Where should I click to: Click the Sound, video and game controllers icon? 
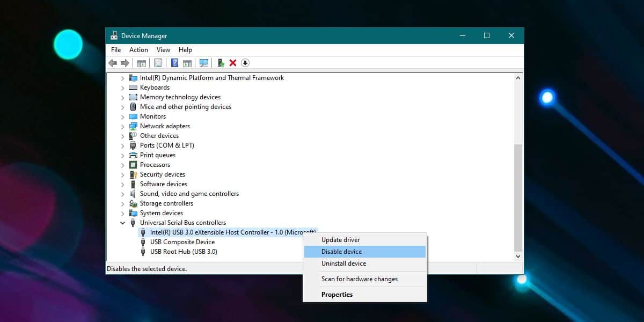[133, 194]
